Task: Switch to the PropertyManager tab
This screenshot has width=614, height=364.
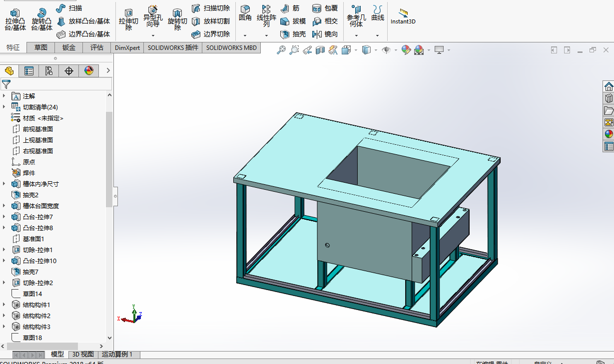Action: 29,71
